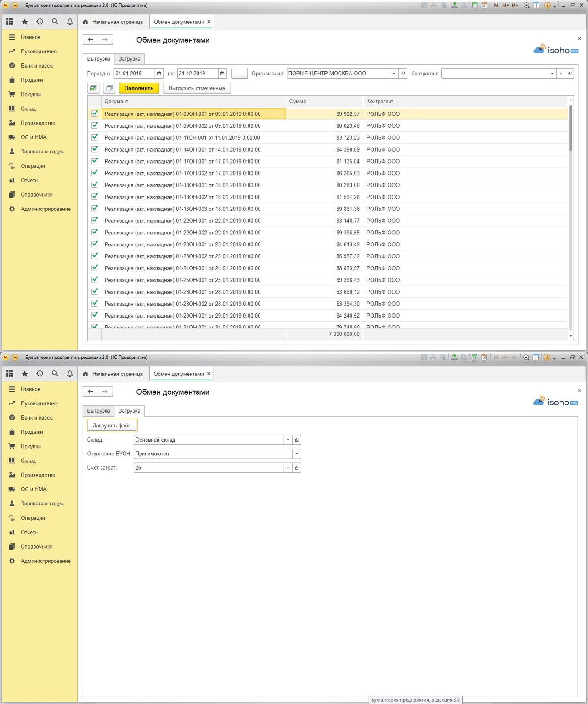Expand the Контрагент dropdown list

coord(552,74)
